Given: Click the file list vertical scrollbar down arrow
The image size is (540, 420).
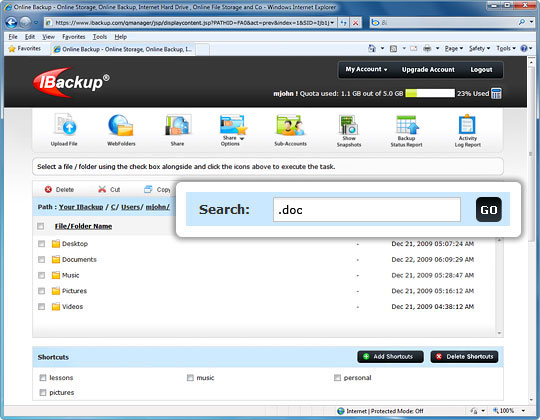Looking at the screenshot, I should point(499,333).
